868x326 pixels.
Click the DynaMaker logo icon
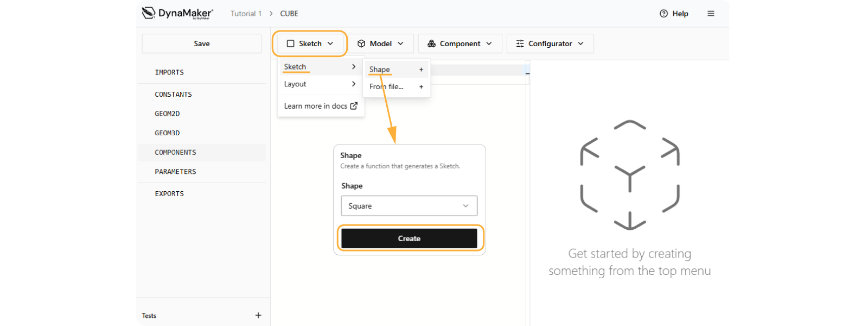pyautogui.click(x=149, y=13)
